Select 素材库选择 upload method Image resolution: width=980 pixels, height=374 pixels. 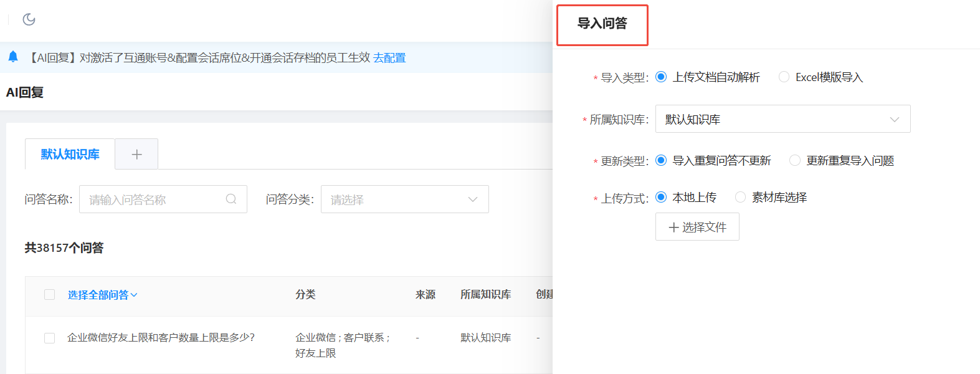(x=740, y=197)
